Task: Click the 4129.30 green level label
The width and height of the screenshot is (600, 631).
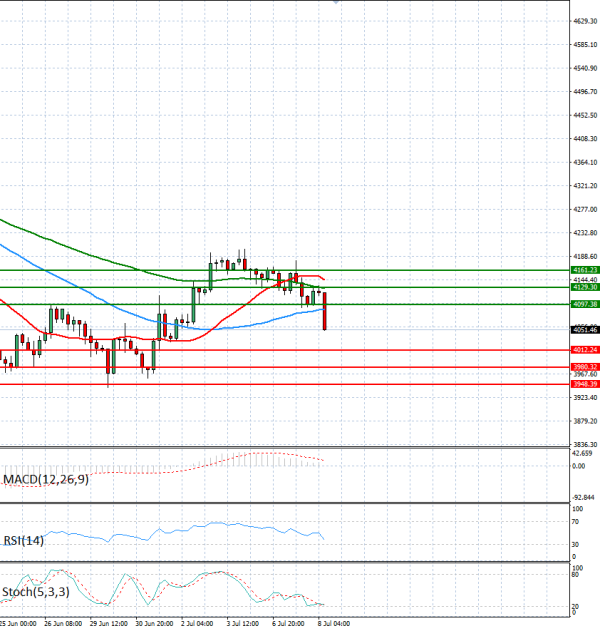Action: pos(585,287)
